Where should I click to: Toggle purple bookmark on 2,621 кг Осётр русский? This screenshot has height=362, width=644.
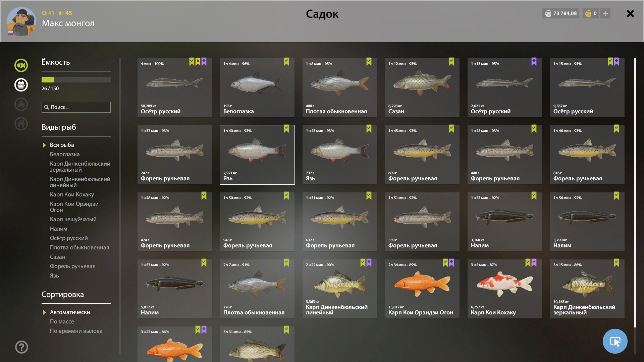pos(534,62)
